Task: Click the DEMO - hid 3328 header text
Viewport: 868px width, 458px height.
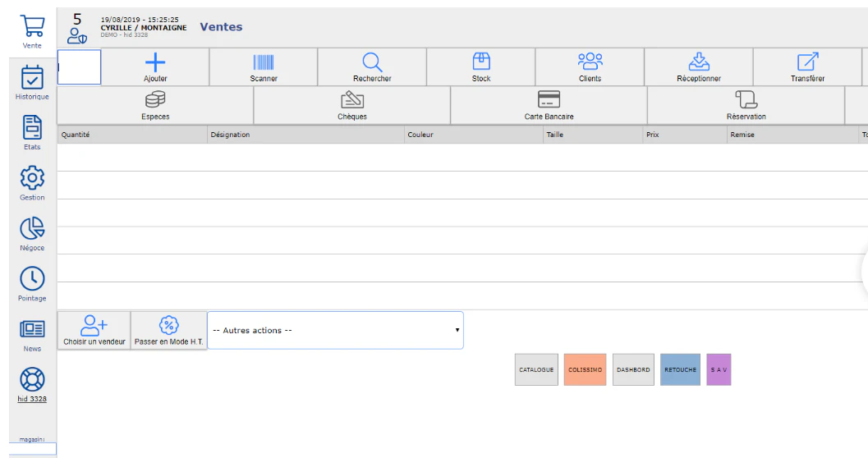Action: [x=124, y=34]
